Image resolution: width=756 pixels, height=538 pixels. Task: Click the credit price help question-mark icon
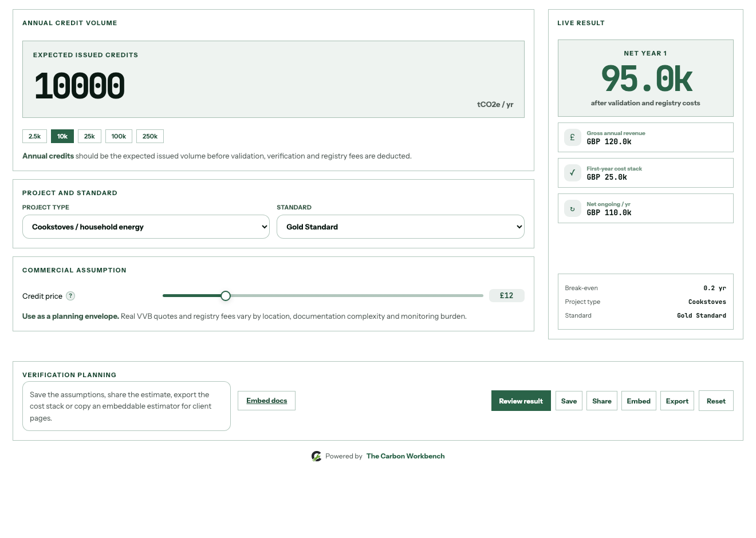(x=70, y=296)
